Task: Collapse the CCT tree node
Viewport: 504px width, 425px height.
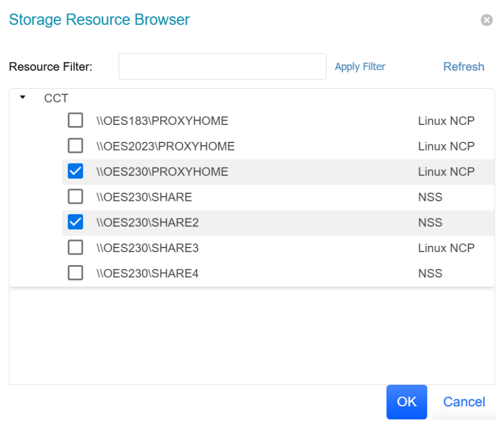Action: click(23, 97)
